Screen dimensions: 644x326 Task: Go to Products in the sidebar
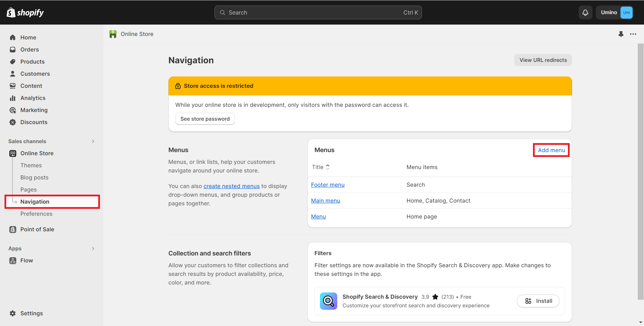pyautogui.click(x=32, y=62)
